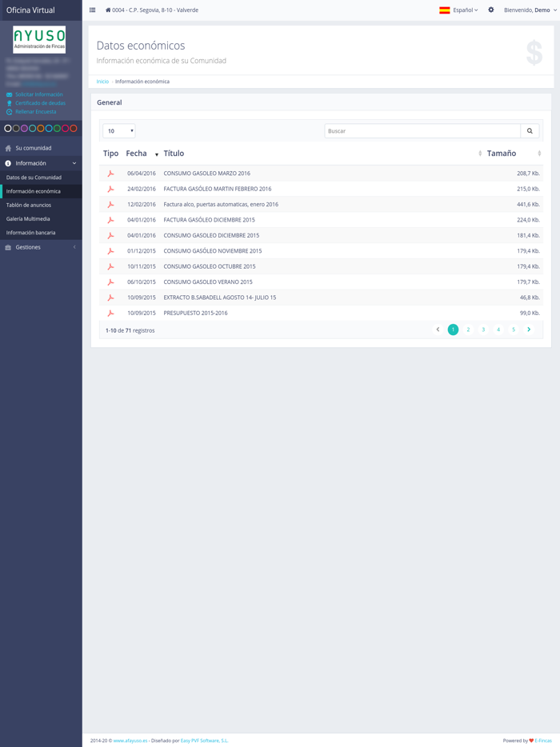
Task: Go to page 4 of records
Action: pyautogui.click(x=498, y=330)
